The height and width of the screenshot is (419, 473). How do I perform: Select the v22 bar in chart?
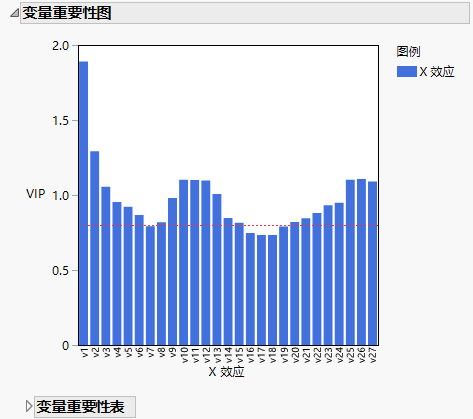317,279
